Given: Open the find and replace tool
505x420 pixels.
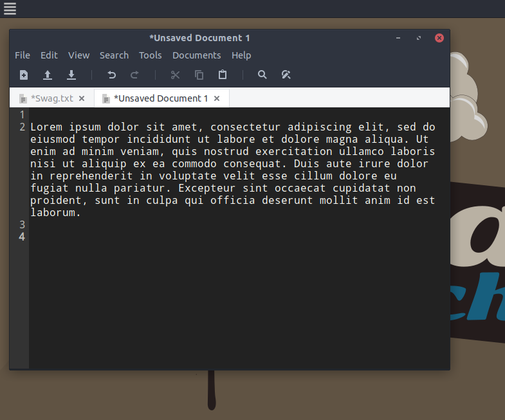Looking at the screenshot, I should [x=286, y=75].
